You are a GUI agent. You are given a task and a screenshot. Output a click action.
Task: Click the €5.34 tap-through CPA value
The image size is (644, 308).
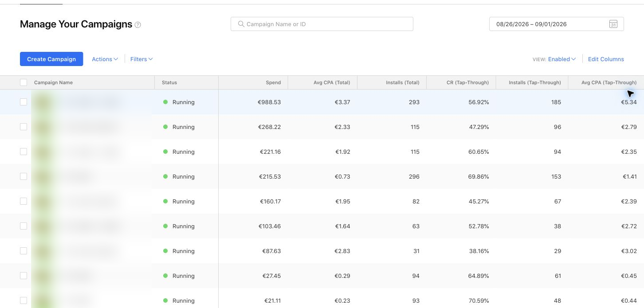pos(629,102)
